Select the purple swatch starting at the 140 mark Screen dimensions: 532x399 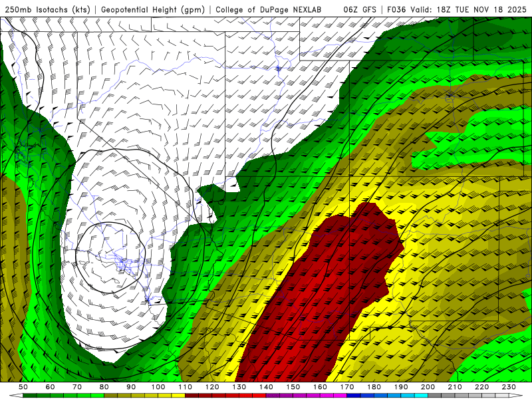tap(273, 396)
